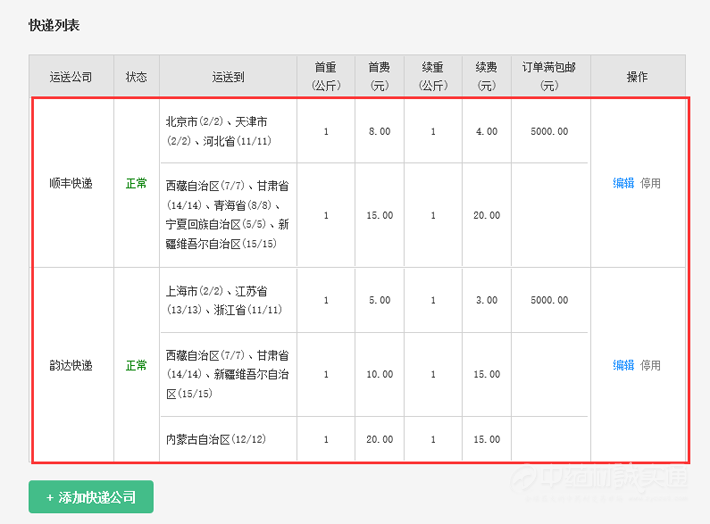This screenshot has width=710, height=524.
Task: Click 5000.00 free shipping value for 顺丰快递
Action: (549, 131)
